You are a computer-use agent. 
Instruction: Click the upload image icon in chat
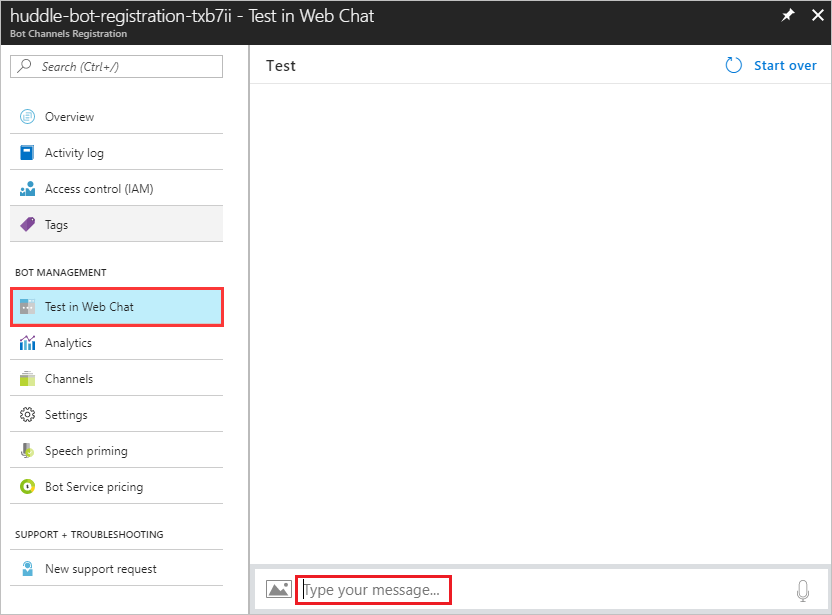[279, 589]
